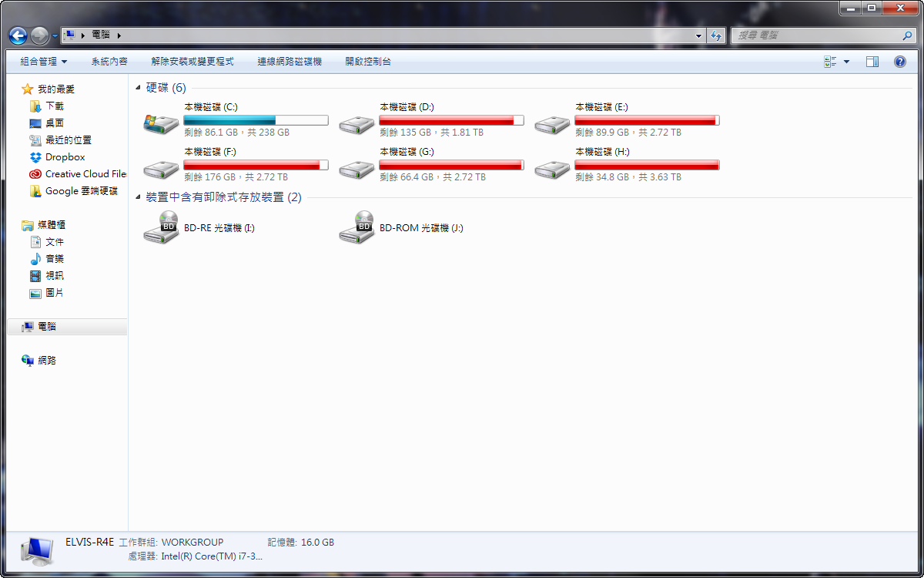Click the refresh button beside address bar
Screen dimensions: 924x578
click(x=716, y=35)
